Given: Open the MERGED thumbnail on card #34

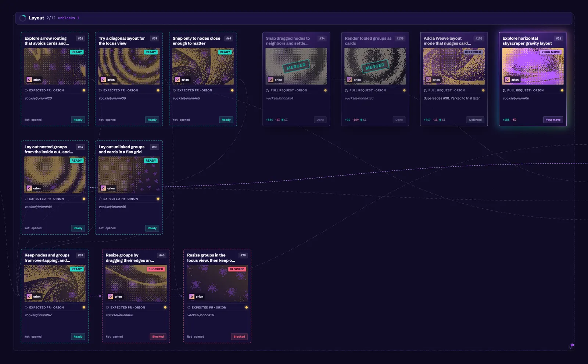Looking at the screenshot, I should 296,66.
